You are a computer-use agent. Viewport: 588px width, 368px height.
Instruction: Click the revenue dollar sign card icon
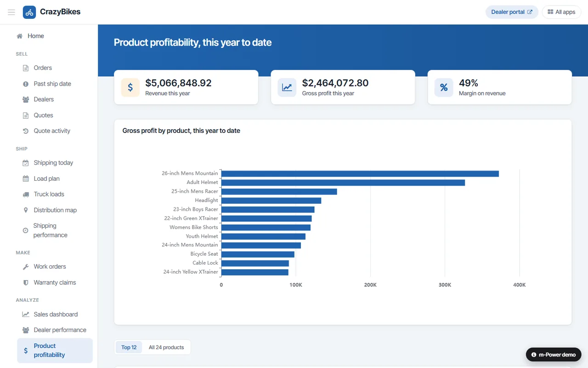coord(130,87)
